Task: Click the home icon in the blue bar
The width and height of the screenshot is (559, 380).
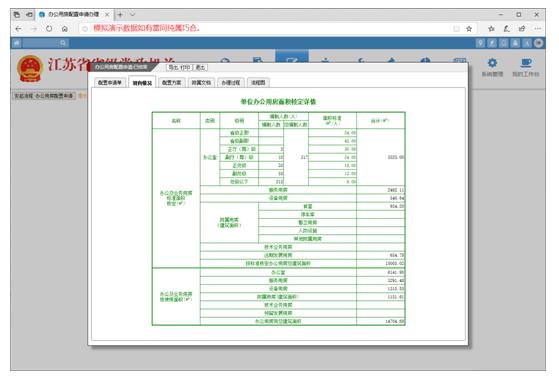Action: pyautogui.click(x=17, y=43)
